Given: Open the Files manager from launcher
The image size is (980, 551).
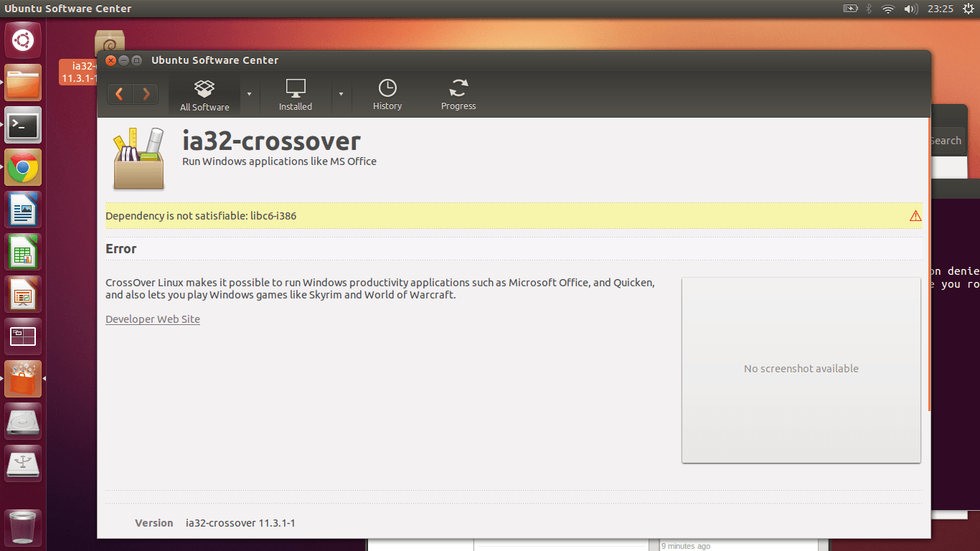Looking at the screenshot, I should (x=23, y=83).
